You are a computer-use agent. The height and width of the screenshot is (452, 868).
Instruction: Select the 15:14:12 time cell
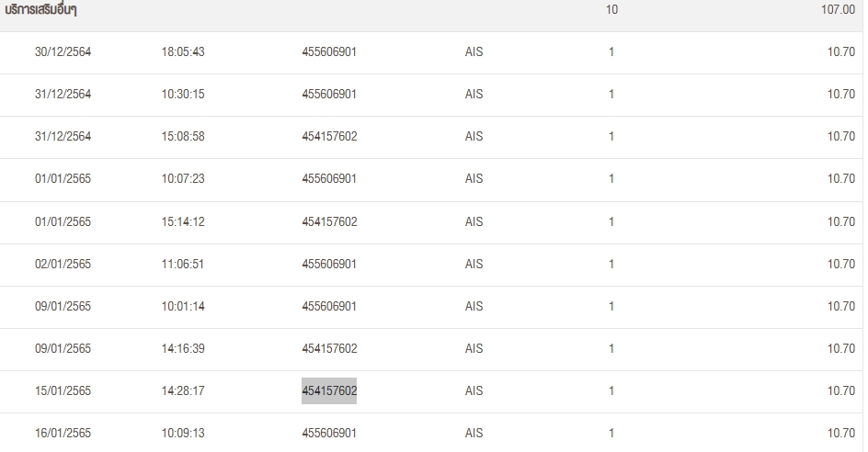click(x=183, y=221)
